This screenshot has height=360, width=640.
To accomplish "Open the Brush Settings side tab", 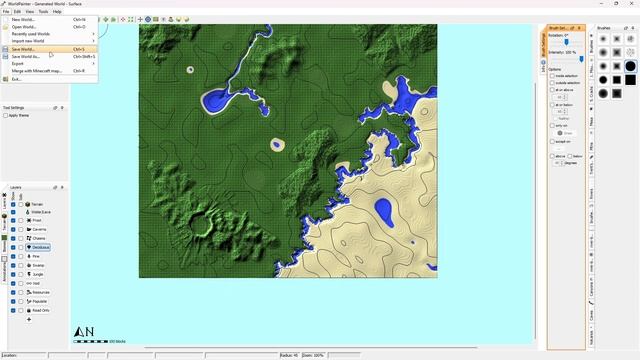I will click(x=543, y=44).
